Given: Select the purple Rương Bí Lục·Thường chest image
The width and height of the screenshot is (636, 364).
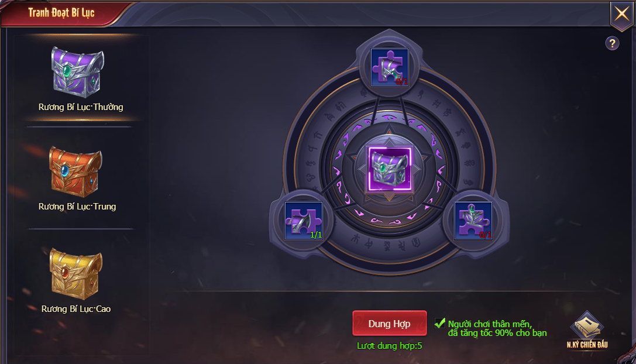Looking at the screenshot, I should point(77,72).
